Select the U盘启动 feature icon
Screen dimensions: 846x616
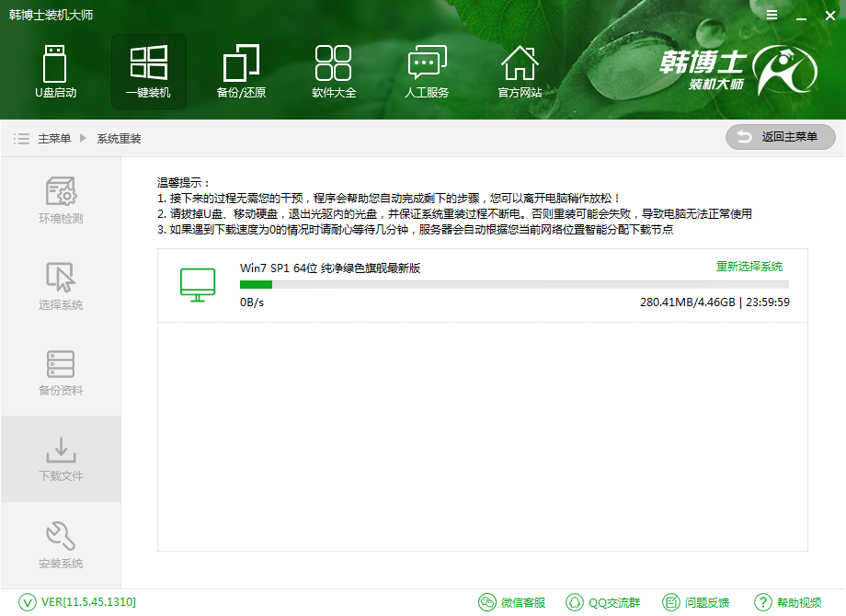click(55, 71)
